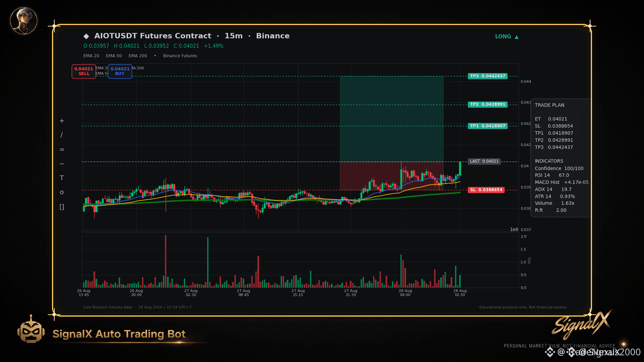The width and height of the screenshot is (644, 362).
Task: Click the ET 0.04021 row in Trade Plan
Action: point(551,119)
